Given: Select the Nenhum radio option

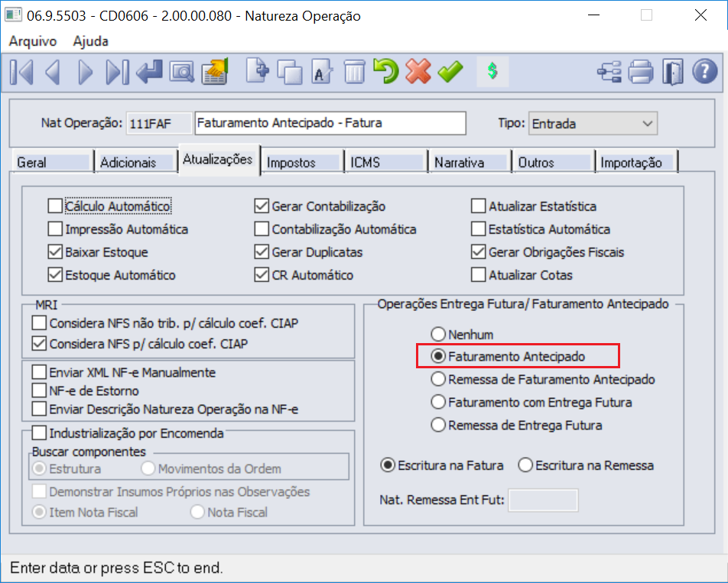Looking at the screenshot, I should click(438, 334).
